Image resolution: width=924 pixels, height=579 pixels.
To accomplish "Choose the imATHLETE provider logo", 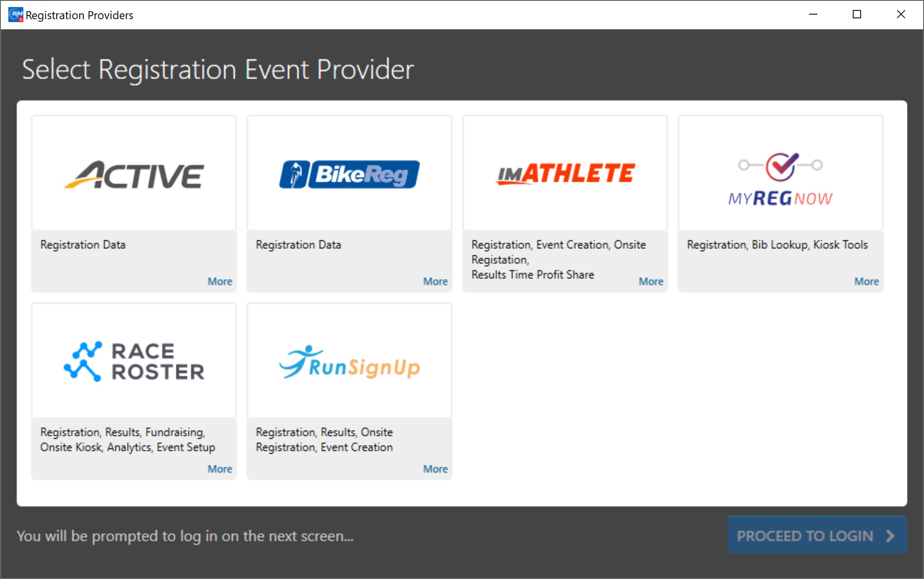I will [565, 174].
